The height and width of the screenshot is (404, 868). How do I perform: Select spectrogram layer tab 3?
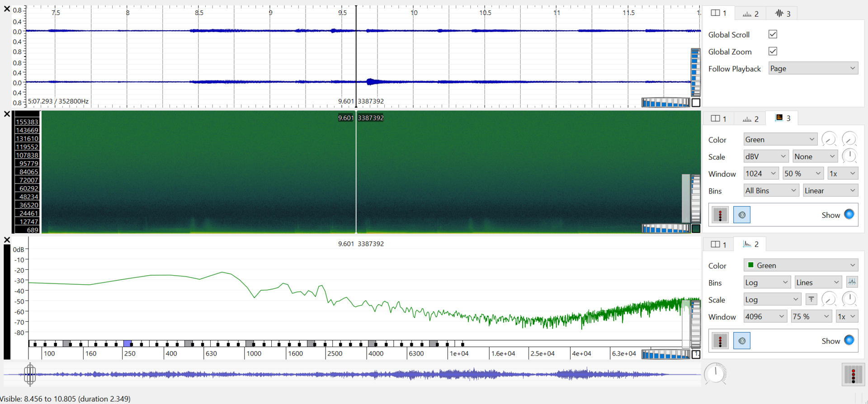coord(783,118)
